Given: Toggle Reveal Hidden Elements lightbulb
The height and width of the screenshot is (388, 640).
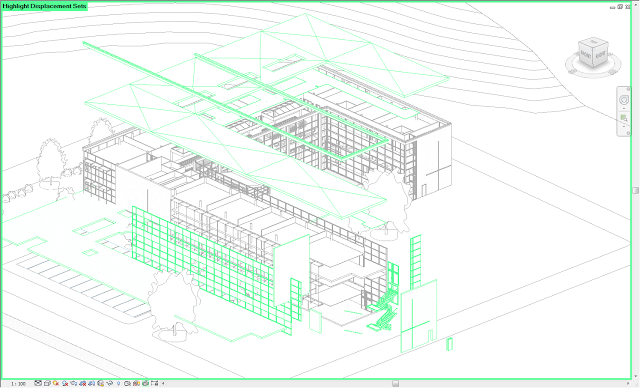Looking at the screenshot, I should 118,383.
